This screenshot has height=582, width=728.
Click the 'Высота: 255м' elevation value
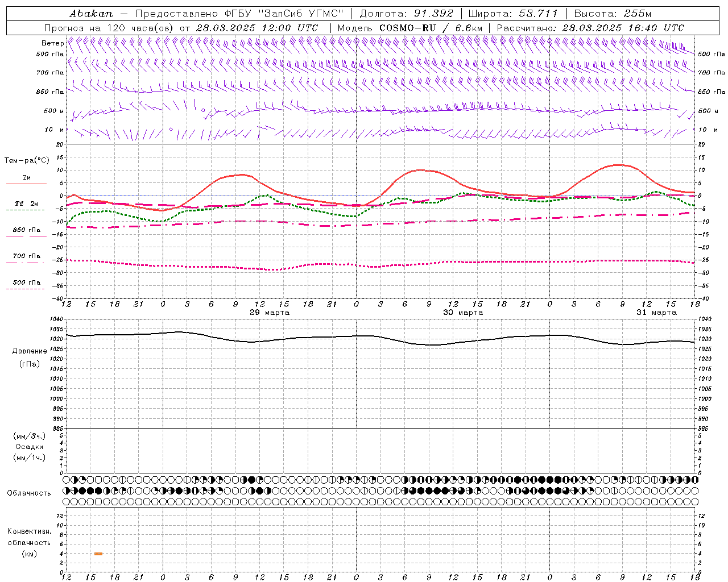[613, 13]
